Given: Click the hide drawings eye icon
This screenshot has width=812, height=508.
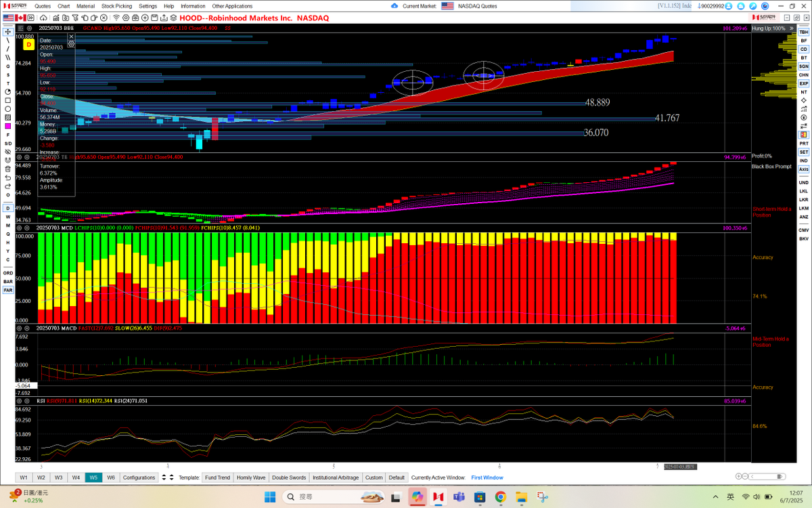Looking at the screenshot, I should [8, 152].
